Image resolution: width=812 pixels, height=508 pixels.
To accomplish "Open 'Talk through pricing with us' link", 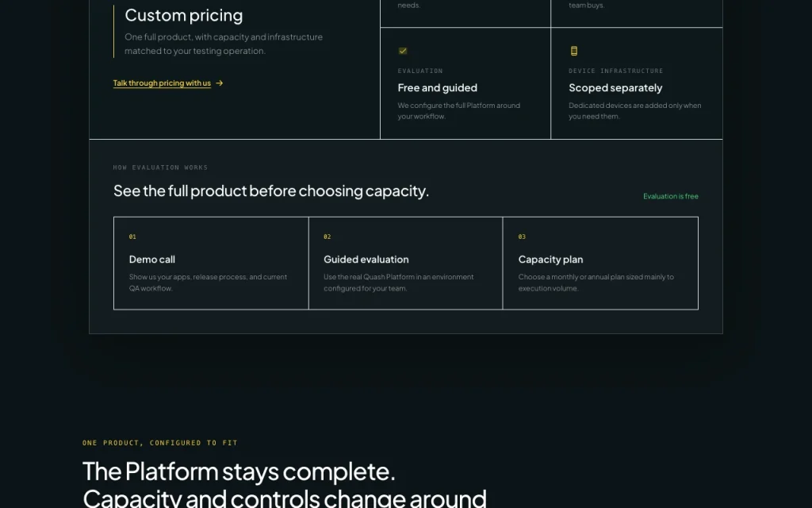I will [162, 83].
